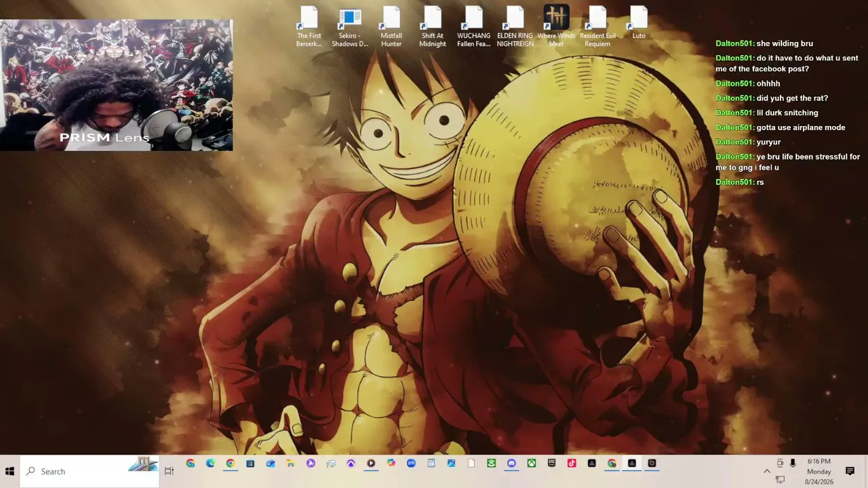Select The First Berserker desktop shortcut
This screenshot has height=488, width=868.
pos(309,27)
